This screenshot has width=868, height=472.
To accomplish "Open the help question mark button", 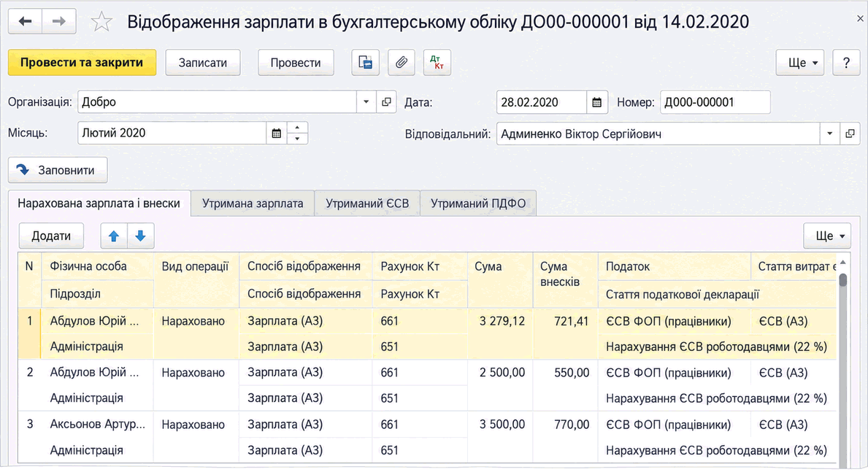I will pos(846,63).
